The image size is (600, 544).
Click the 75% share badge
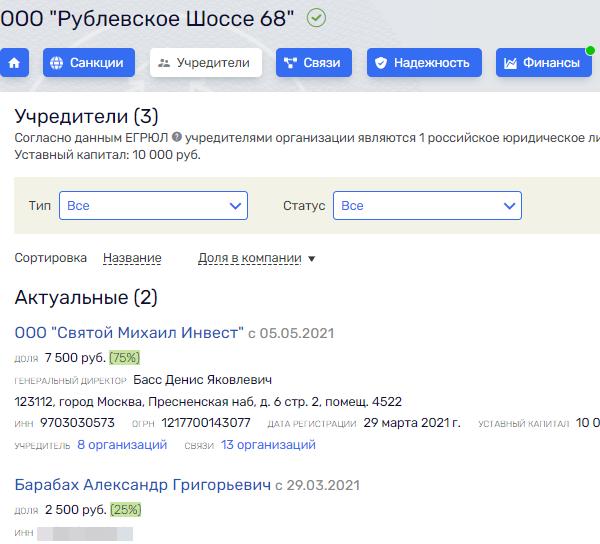click(x=124, y=358)
